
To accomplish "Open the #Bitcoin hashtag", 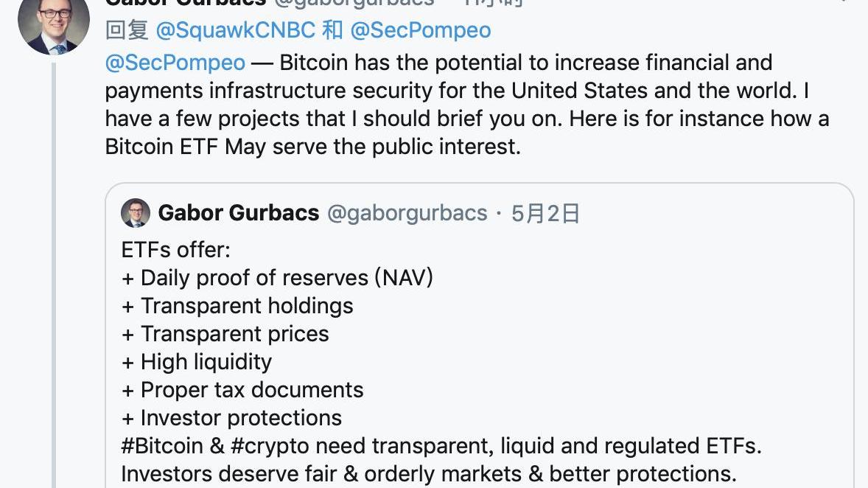I will coord(162,446).
